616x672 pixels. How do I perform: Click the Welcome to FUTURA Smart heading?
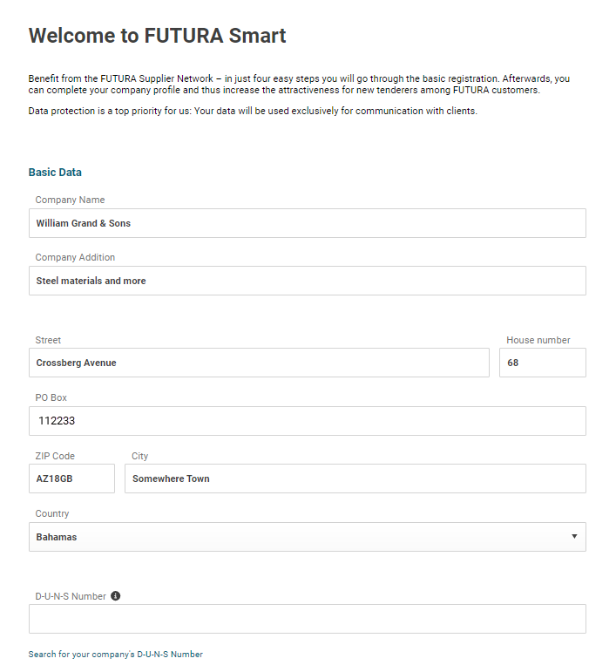(x=157, y=36)
